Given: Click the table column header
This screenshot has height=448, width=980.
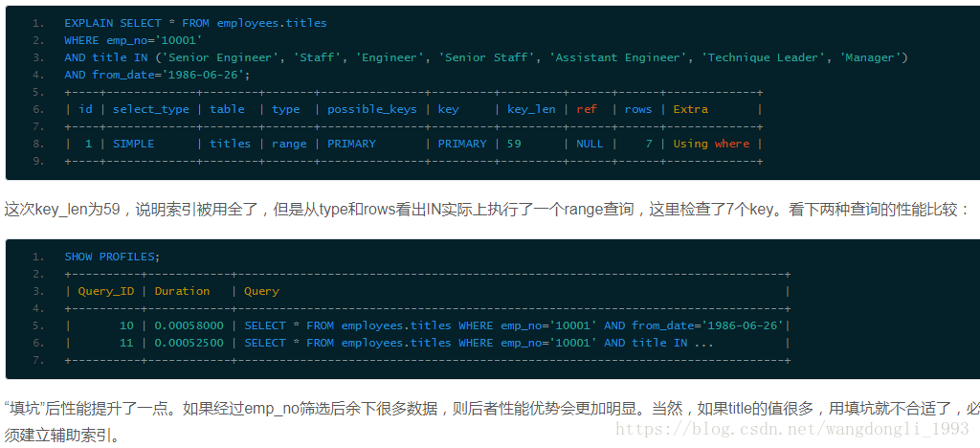Looking at the screenshot, I should (227, 109).
